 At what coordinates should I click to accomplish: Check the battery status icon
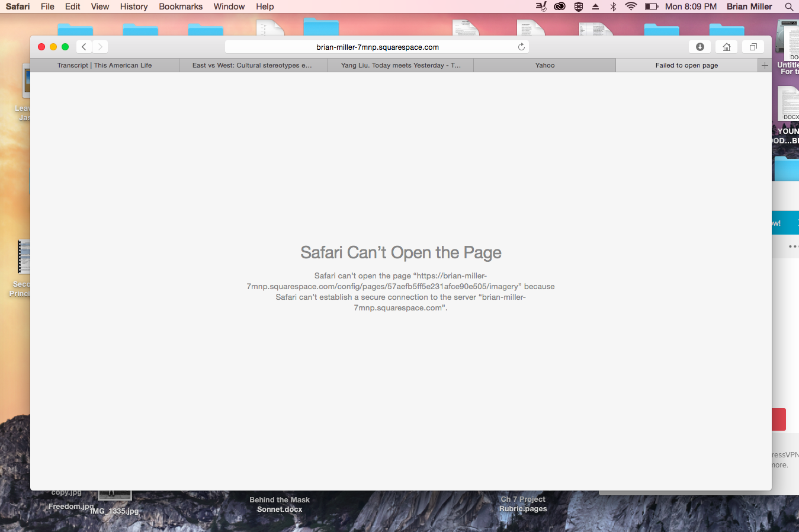click(652, 7)
